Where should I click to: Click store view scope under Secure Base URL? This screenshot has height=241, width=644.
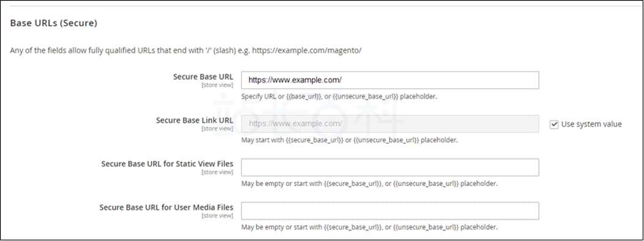pos(217,85)
